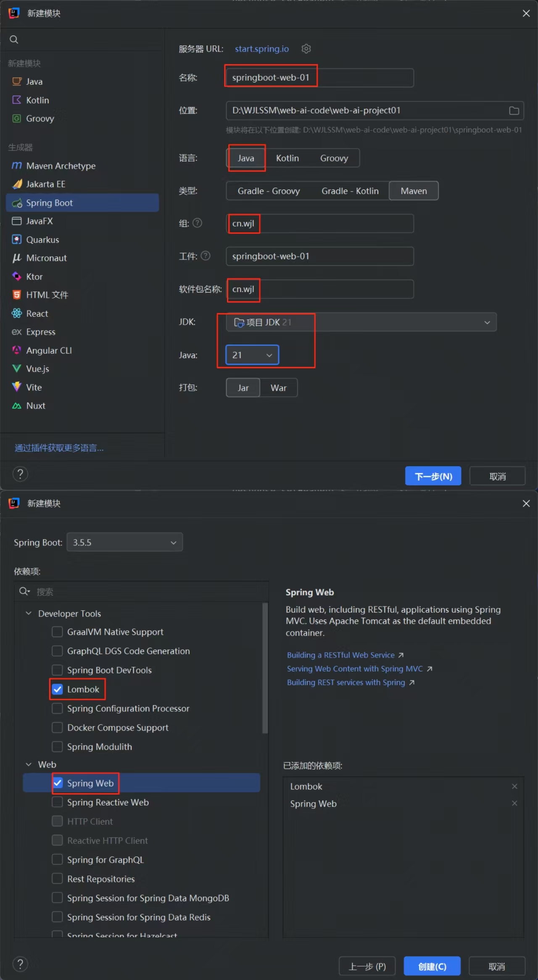This screenshot has width=538, height=980.
Task: Select Gradle - Kotlin build type
Action: 350,191
